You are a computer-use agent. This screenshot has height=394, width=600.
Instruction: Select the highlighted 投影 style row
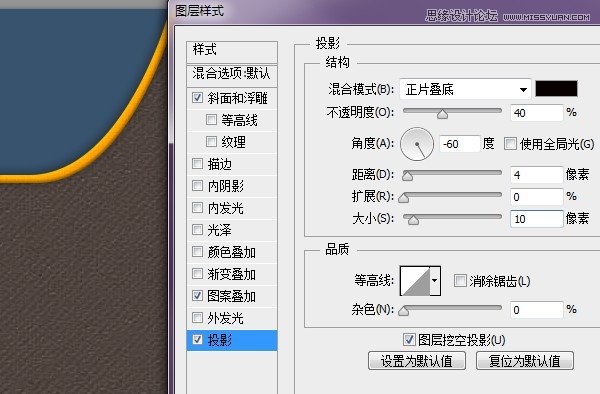[232, 340]
